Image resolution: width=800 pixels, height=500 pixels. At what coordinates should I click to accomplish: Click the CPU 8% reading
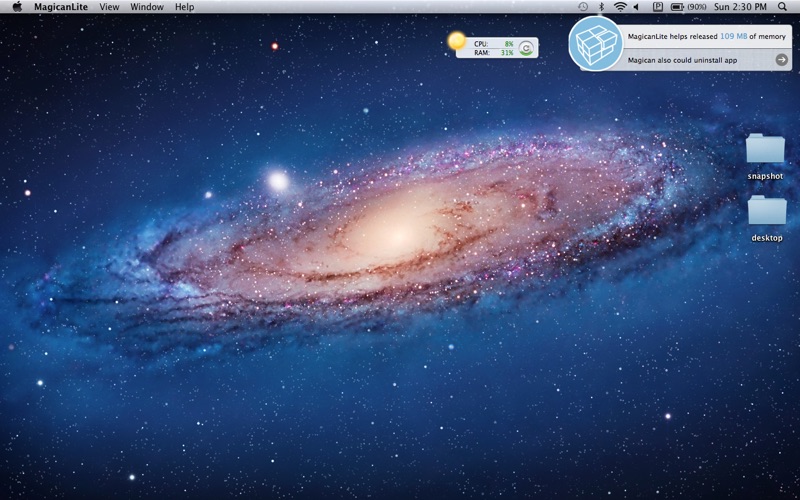[493, 44]
